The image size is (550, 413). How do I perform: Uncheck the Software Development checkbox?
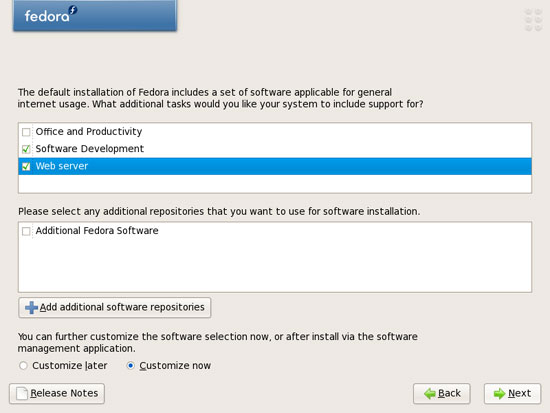tap(26, 149)
